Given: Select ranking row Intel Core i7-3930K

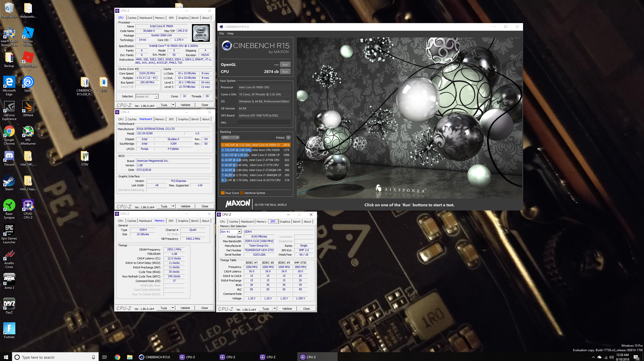Looking at the screenshot, I should 256,155.
